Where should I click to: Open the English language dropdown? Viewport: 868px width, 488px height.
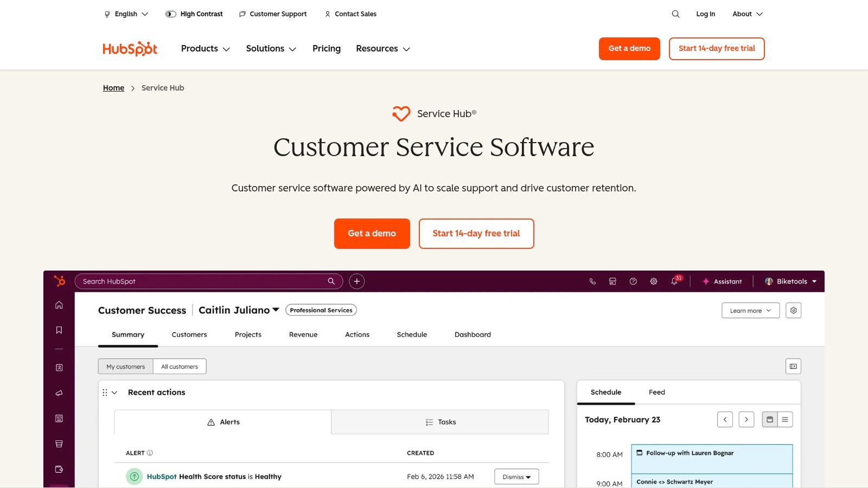(126, 14)
